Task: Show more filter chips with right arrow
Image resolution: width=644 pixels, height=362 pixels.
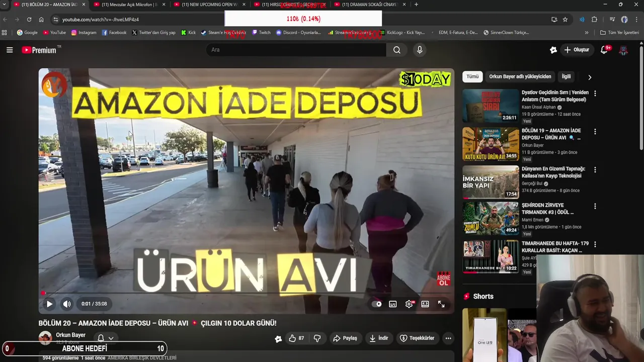Action: point(590,77)
